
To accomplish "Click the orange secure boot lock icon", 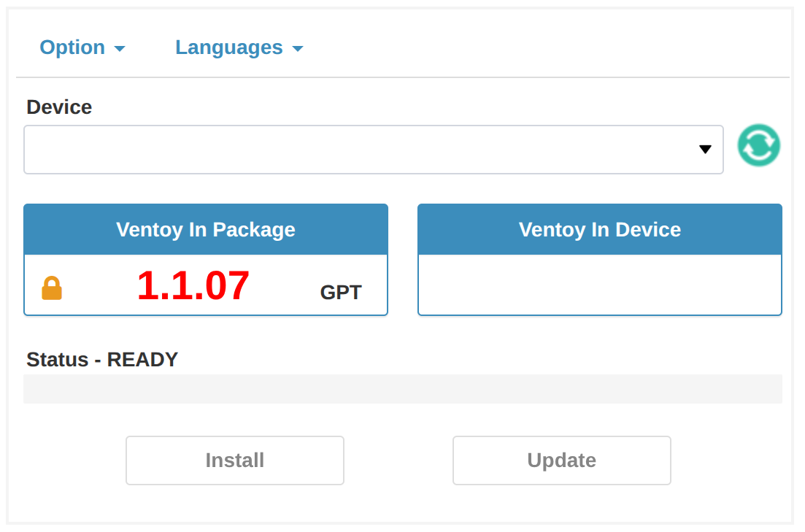I will tap(52, 288).
